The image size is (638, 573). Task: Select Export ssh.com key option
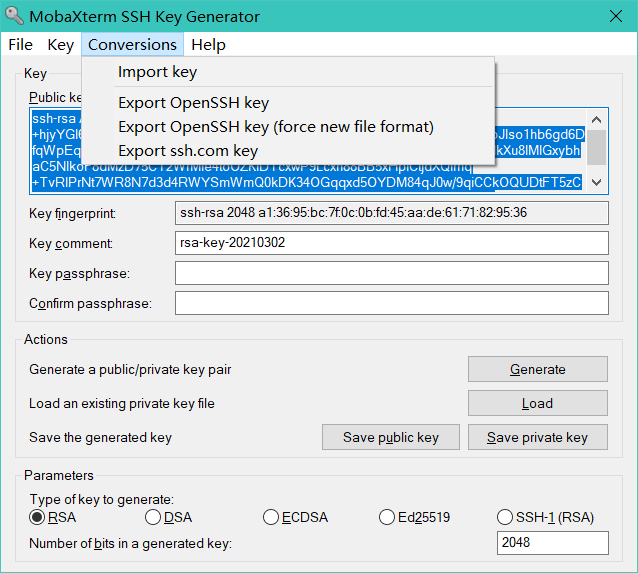coord(188,151)
